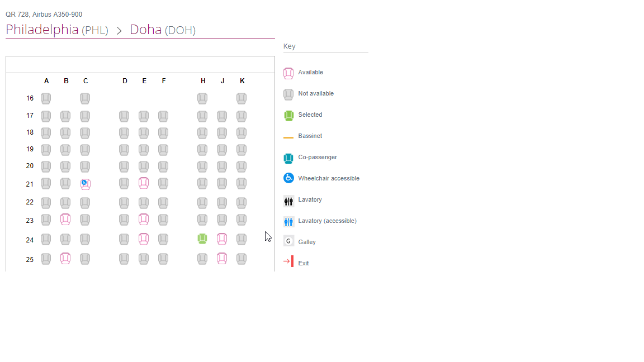Click the Co-passenger key icon
The image size is (644, 362).
pyautogui.click(x=288, y=158)
